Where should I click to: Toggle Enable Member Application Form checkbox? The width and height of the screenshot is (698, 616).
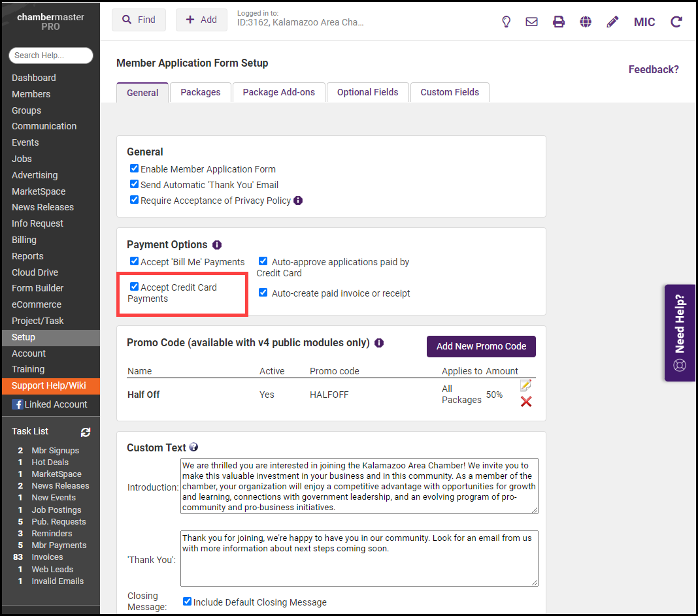pos(135,169)
